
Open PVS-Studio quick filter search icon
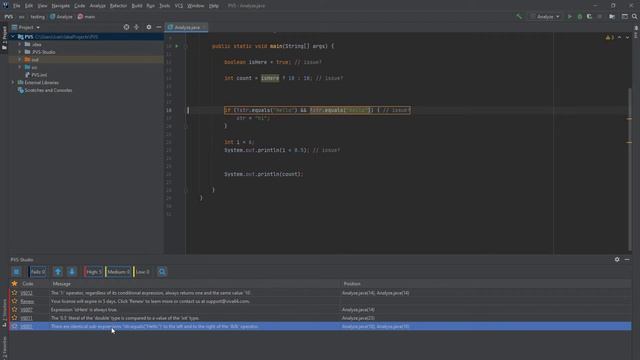pyautogui.click(x=162, y=272)
